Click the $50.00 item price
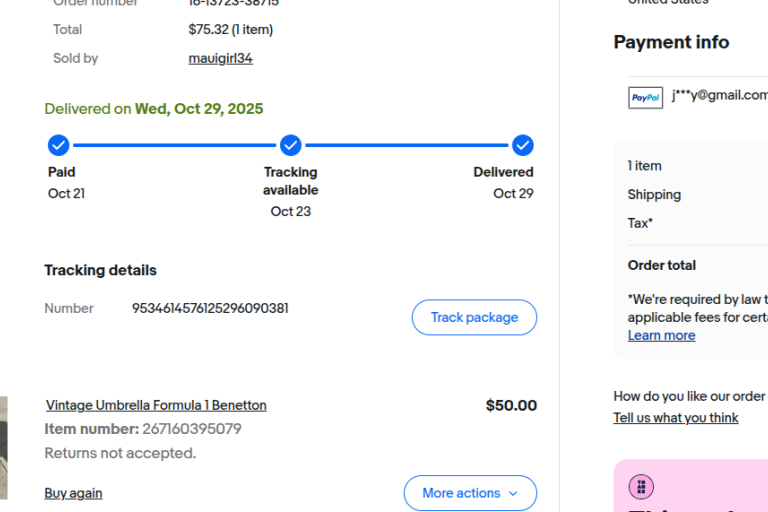The image size is (768, 512). click(x=511, y=405)
